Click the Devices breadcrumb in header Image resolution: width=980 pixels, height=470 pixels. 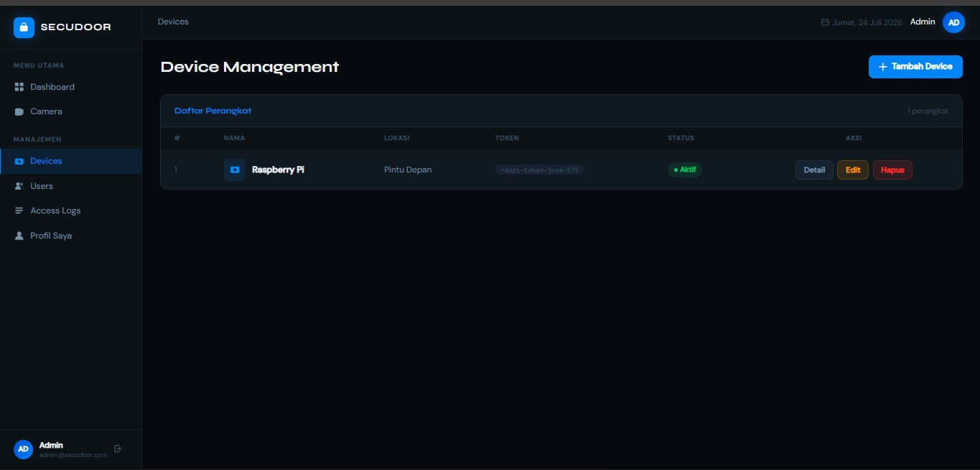point(173,22)
